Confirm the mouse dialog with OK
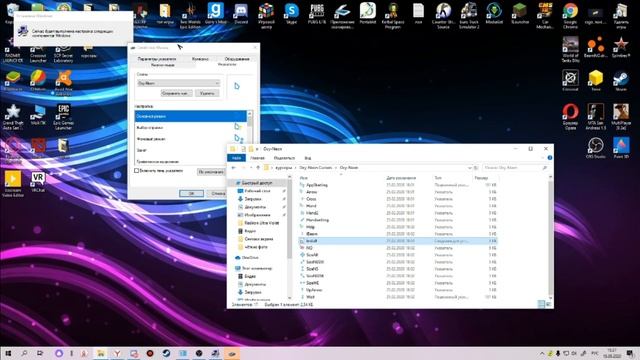This screenshot has width=640, height=360. [191, 193]
